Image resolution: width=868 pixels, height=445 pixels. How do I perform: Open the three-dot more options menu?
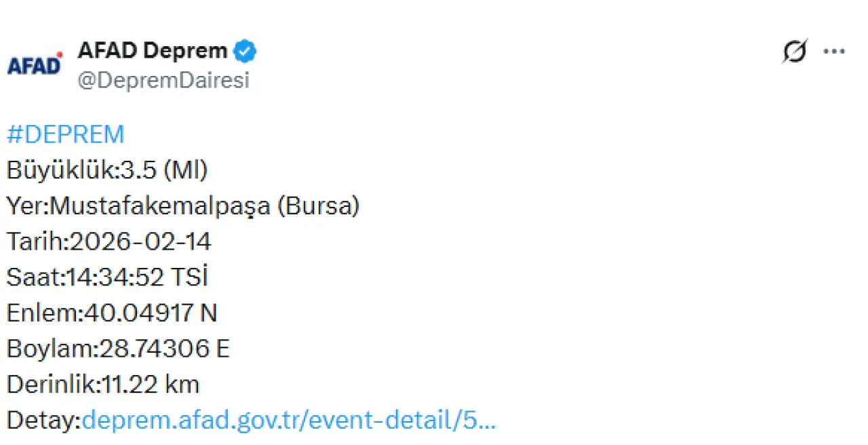coord(833,52)
